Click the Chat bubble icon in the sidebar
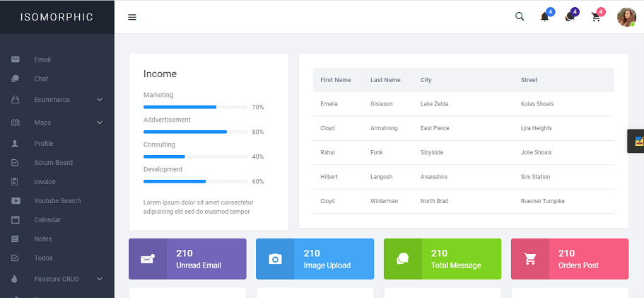 coord(15,79)
